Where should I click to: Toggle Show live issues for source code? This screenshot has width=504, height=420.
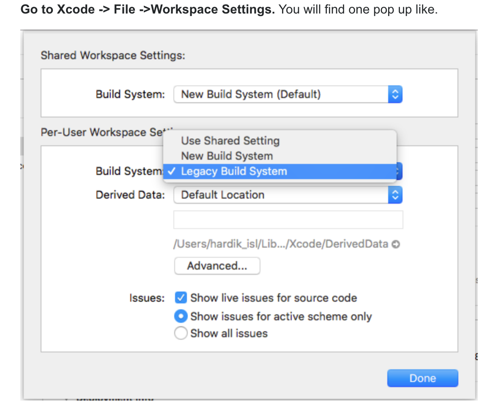point(181,298)
